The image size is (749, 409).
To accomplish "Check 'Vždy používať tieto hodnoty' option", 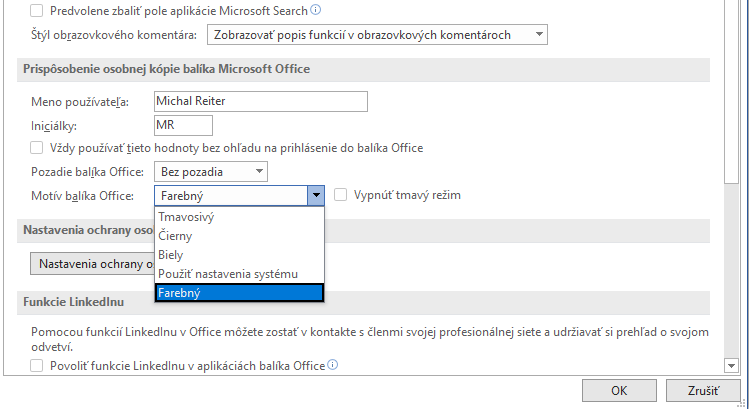I will [x=38, y=148].
